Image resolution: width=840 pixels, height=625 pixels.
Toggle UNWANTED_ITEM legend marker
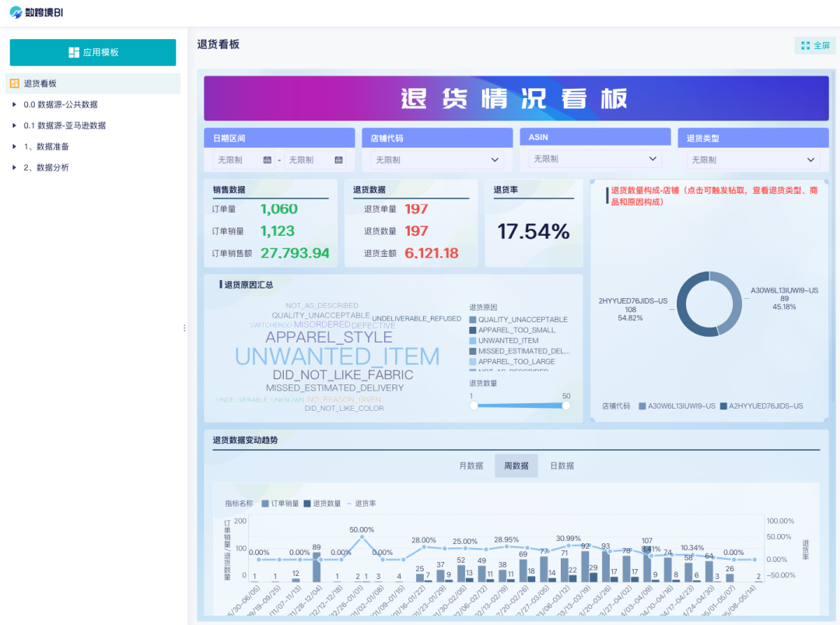473,341
